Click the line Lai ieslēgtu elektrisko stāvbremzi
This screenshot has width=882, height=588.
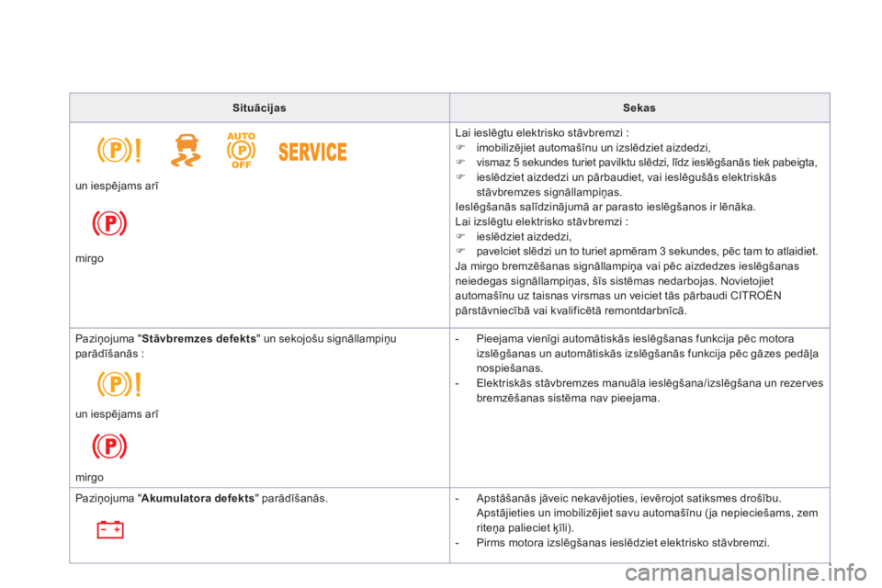coord(542,133)
